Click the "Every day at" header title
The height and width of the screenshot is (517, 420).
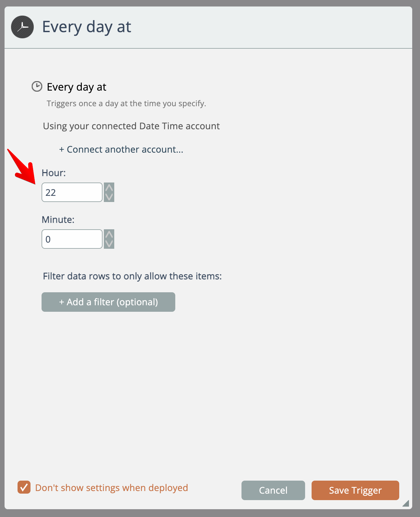point(87,27)
